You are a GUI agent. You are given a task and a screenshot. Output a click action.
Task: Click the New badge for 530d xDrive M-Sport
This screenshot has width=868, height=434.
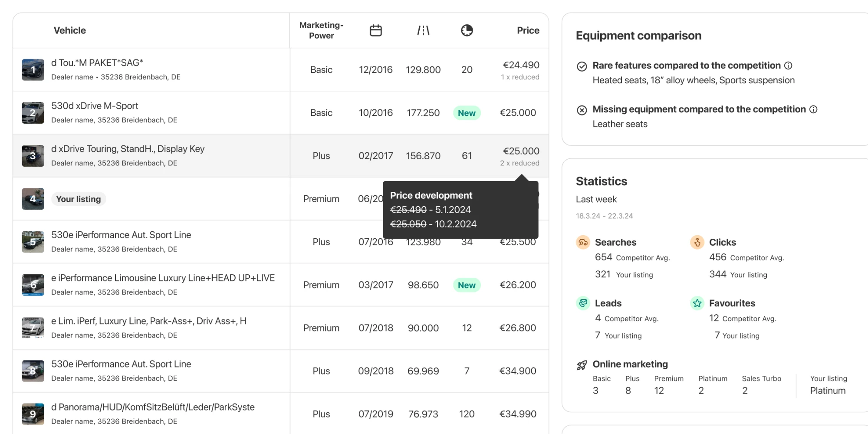(467, 113)
